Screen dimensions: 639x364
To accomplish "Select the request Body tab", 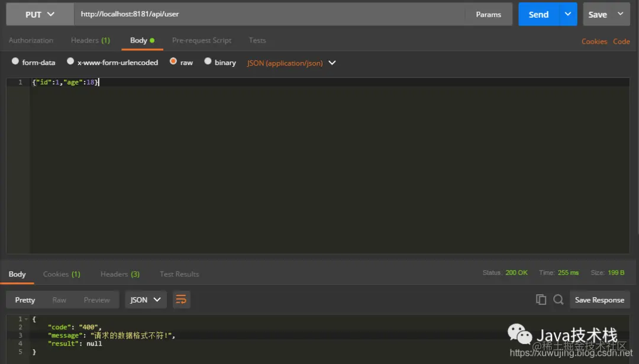I will [142, 40].
